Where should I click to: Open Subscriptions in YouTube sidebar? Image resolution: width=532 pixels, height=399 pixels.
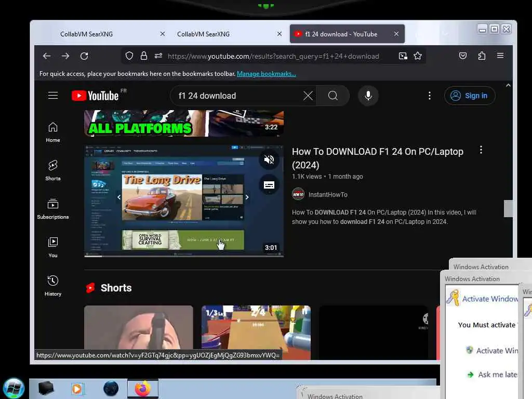point(53,209)
